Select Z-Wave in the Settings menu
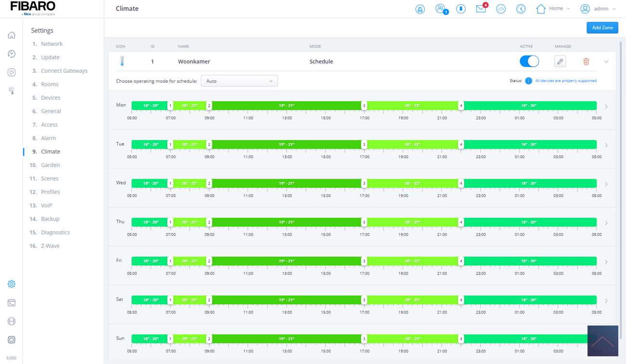Screen dimensions: 626x364 click(x=50, y=246)
